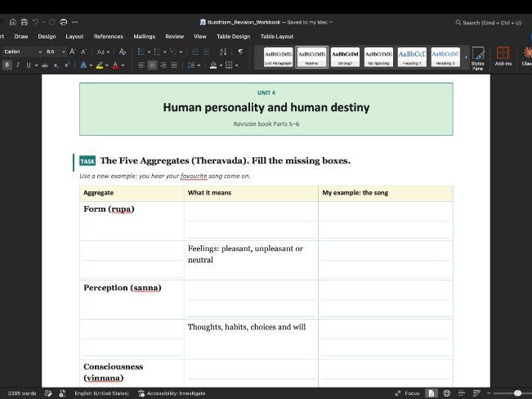The height and width of the screenshot is (399, 532).
Task: Open the References tab
Action: [x=108, y=36]
